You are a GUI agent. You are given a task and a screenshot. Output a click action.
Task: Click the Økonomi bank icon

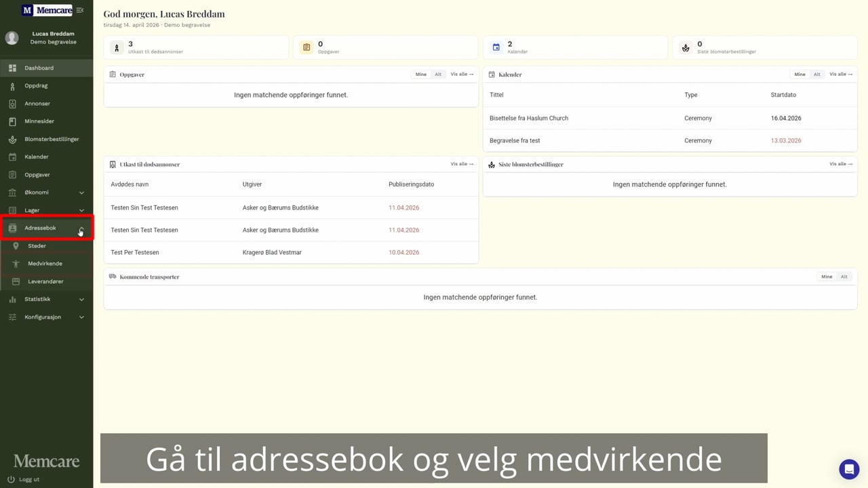tap(12, 192)
